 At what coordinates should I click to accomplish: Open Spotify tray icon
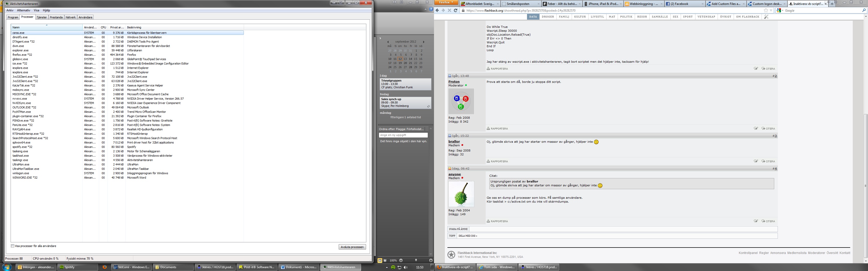[393, 267]
